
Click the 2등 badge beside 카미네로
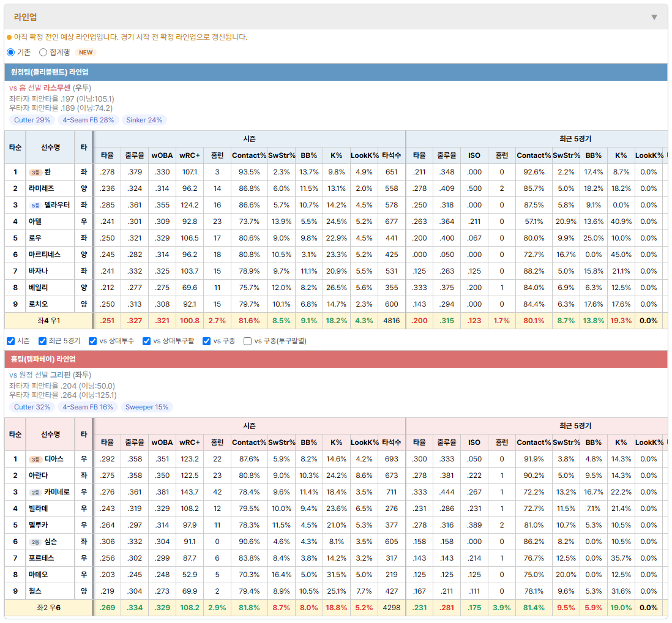[35, 492]
